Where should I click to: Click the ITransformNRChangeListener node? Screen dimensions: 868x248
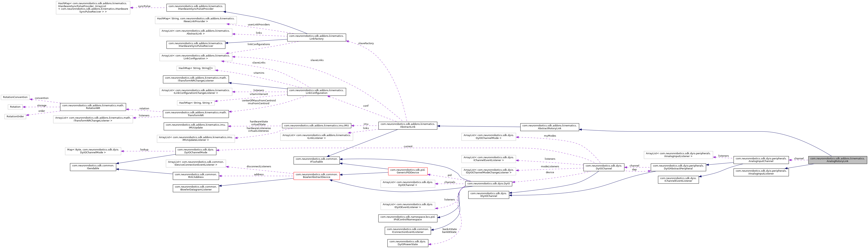point(196,80)
